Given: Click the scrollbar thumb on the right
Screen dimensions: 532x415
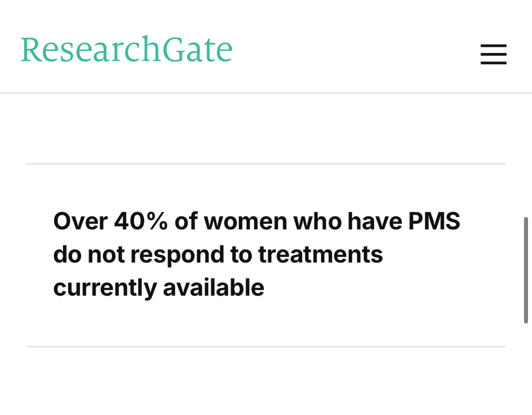Looking at the screenshot, I should tap(528, 266).
